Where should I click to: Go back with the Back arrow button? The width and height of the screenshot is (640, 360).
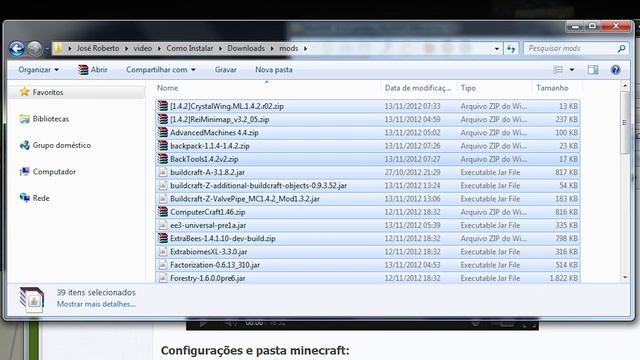tap(17, 49)
